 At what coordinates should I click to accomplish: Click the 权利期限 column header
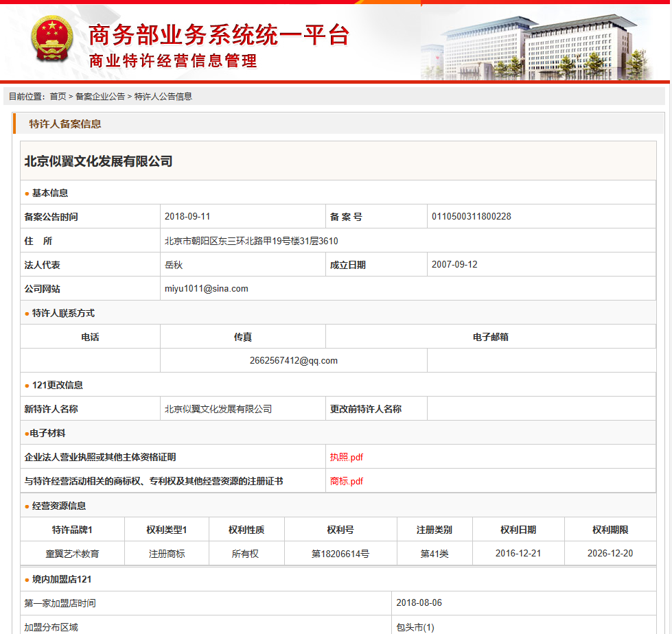(610, 530)
